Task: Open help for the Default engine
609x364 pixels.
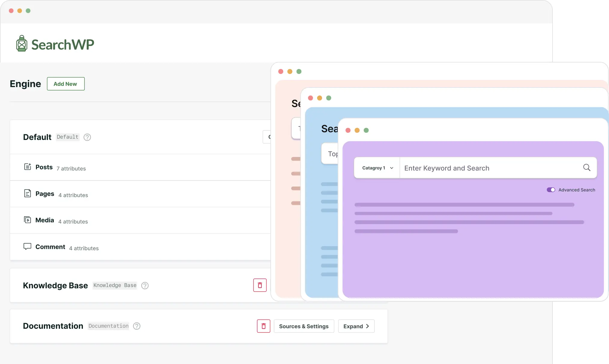Action: 87,137
